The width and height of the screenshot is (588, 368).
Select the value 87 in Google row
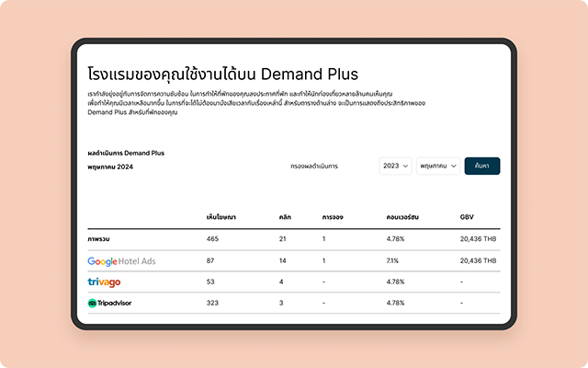click(x=210, y=260)
